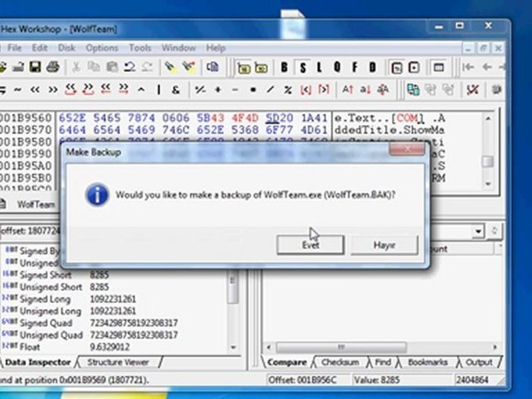This screenshot has width=532, height=399.
Task: Click the Paste clipboard icon
Action: pos(111,67)
